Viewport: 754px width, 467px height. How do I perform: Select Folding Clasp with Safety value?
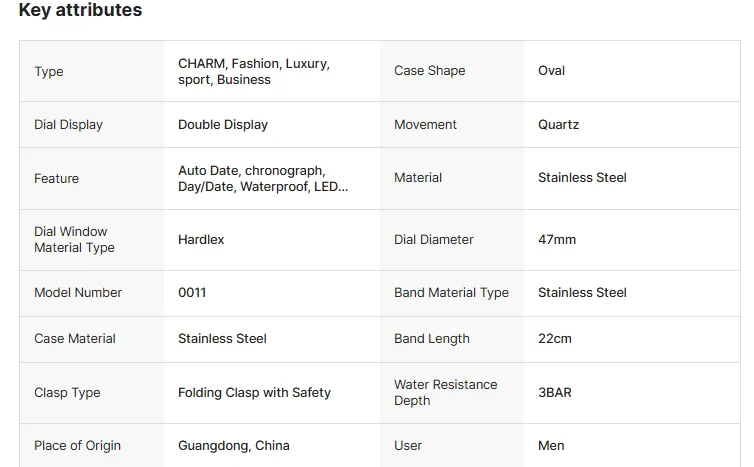pyautogui.click(x=254, y=392)
